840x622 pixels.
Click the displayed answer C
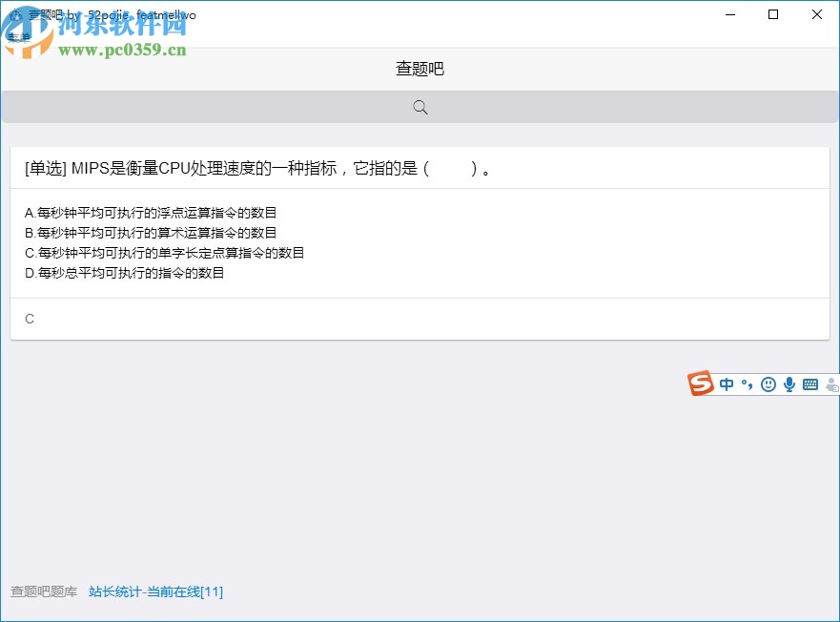(29, 319)
